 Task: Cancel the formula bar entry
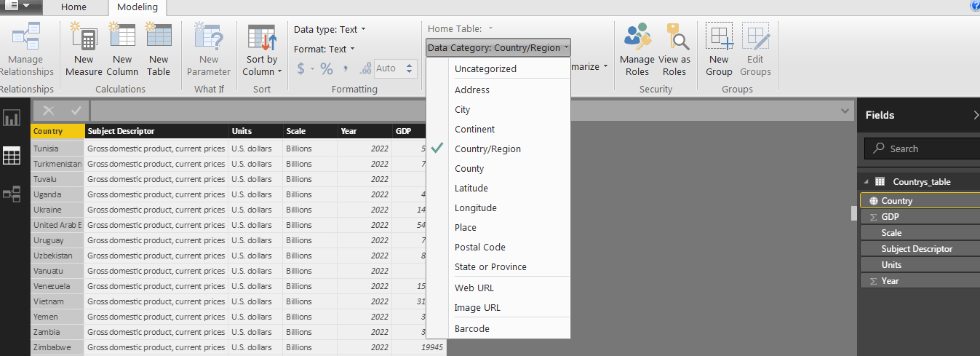[49, 111]
